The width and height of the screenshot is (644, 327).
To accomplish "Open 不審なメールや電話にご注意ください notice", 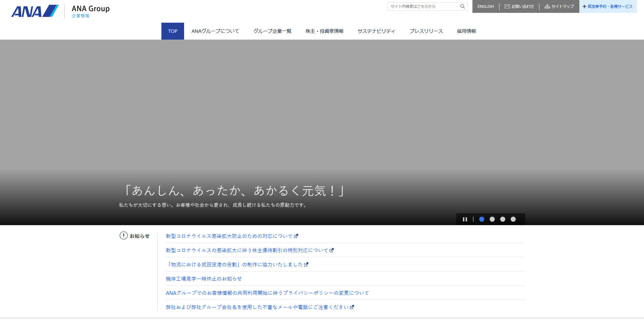I will pos(260,307).
